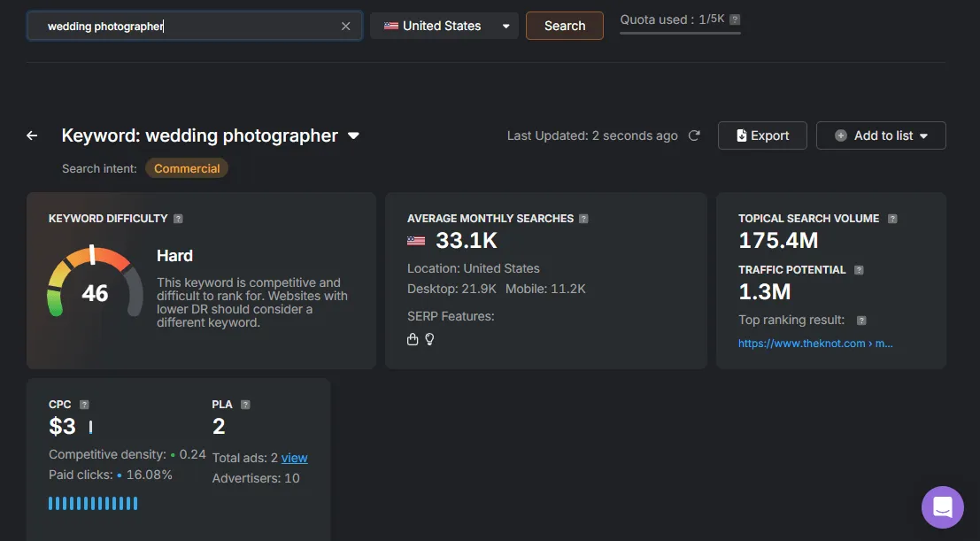The image size is (980, 541).
Task: Open theknot.com top ranking result link
Action: (815, 344)
